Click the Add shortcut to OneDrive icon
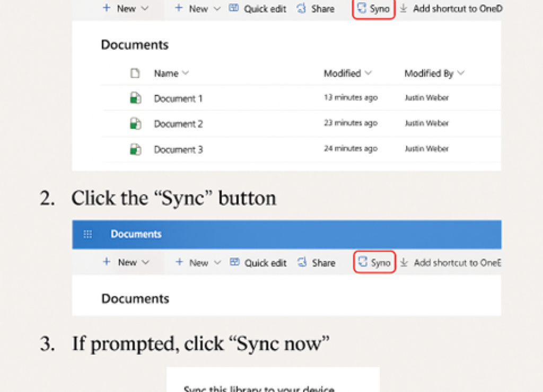 pyautogui.click(x=404, y=8)
